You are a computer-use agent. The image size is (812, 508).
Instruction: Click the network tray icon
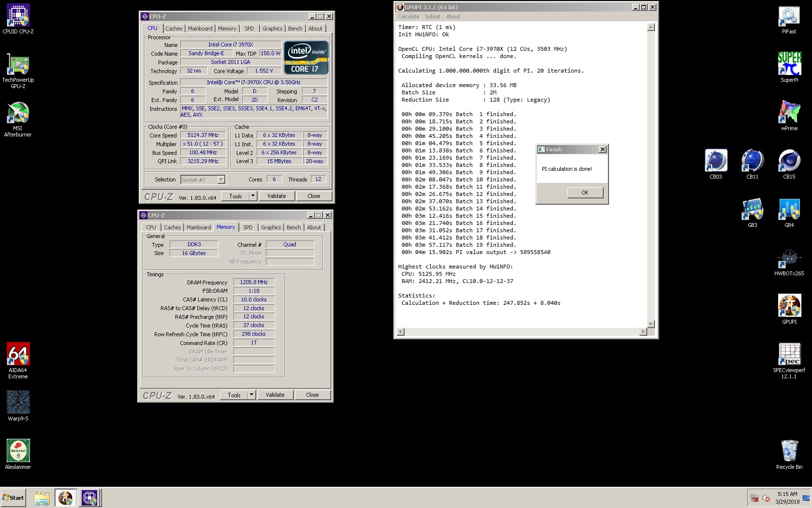754,498
